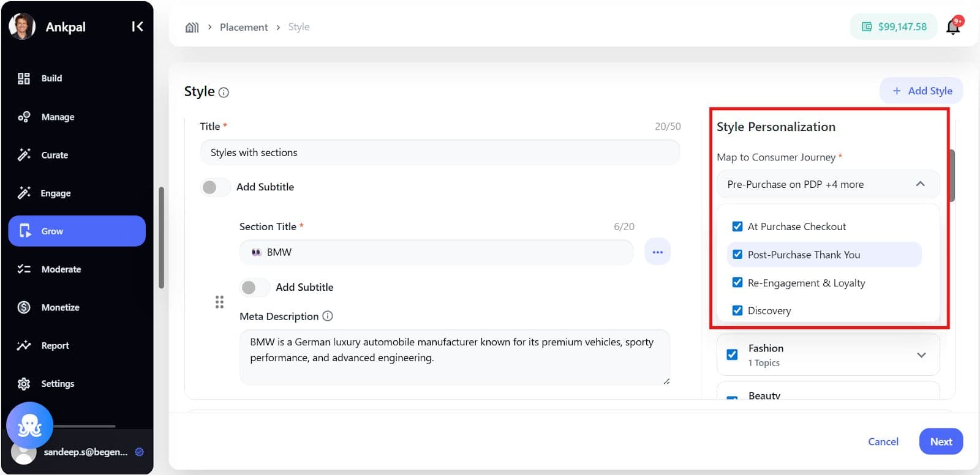
Task: Click the info icon beside Style heading
Action: pyautogui.click(x=224, y=92)
